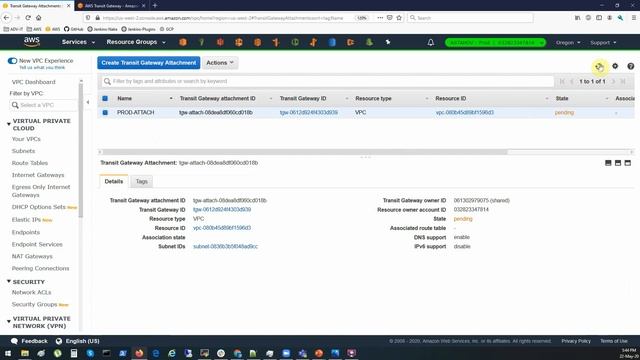Screen dimensions: 640x360
Task: Open a new browser tab
Action: 155,5
